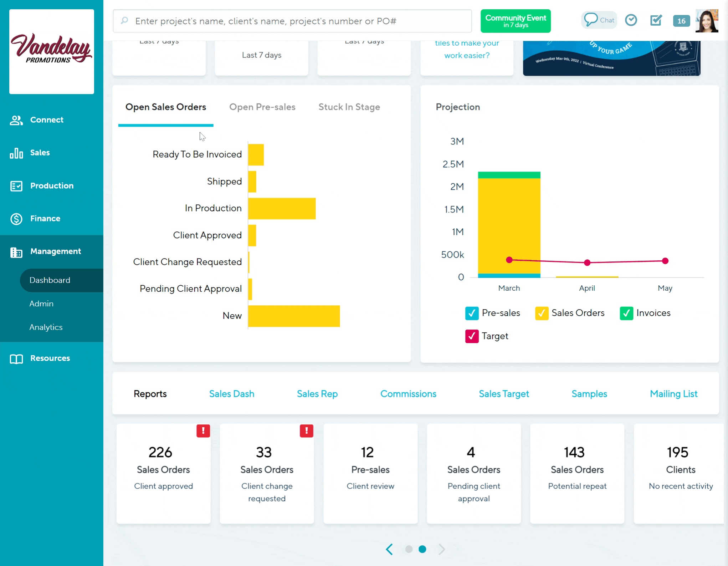Toggle the Sales Orders legend checkbox
Screen dimensions: 728x566
[x=541, y=313]
